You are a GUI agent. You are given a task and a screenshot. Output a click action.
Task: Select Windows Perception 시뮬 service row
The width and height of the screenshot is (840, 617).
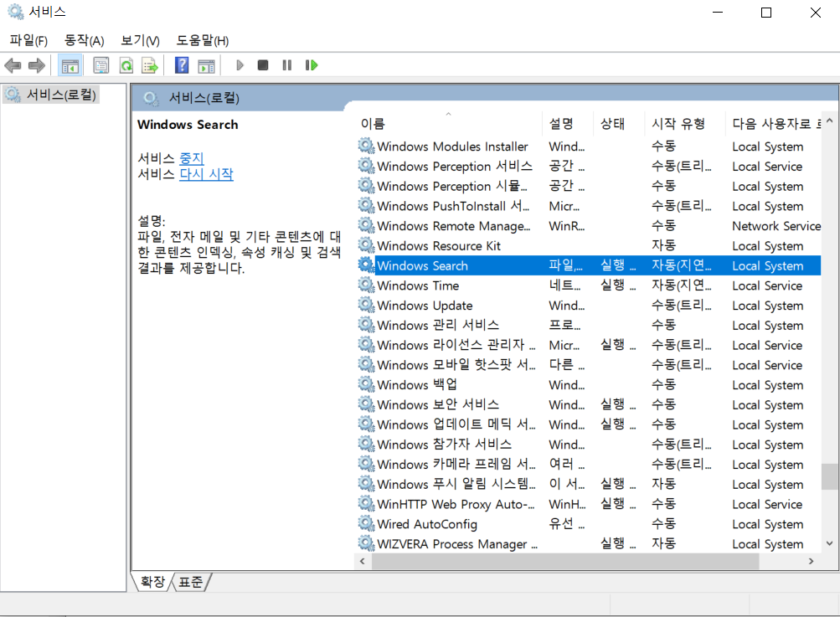pos(589,186)
